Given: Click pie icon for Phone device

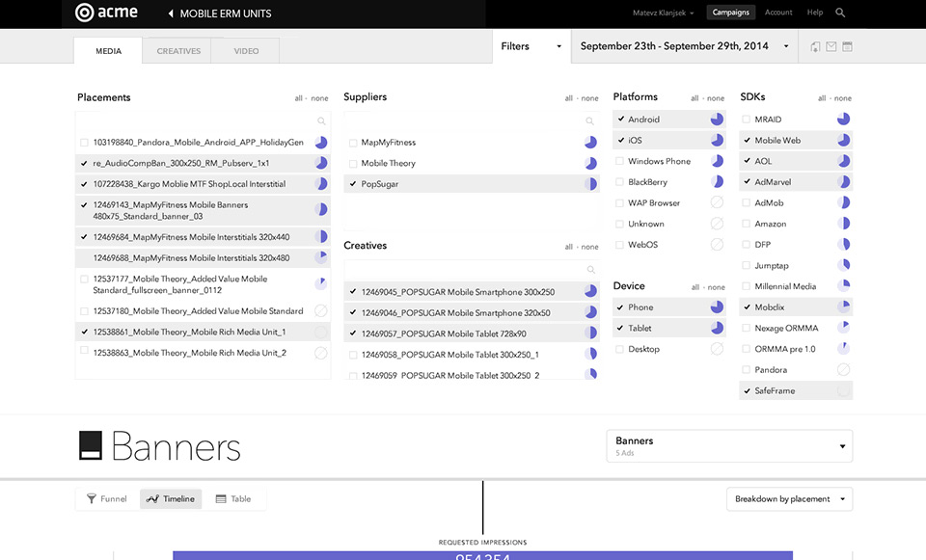Looking at the screenshot, I should [717, 307].
